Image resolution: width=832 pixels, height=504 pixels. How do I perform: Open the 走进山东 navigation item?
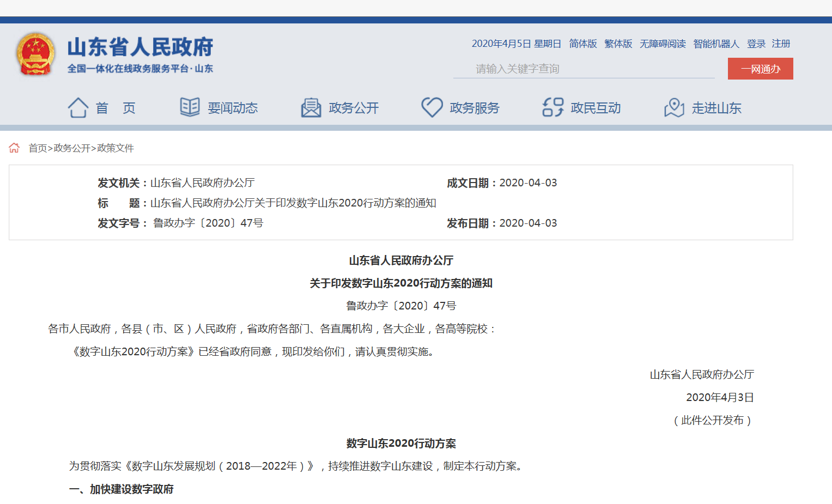click(716, 108)
